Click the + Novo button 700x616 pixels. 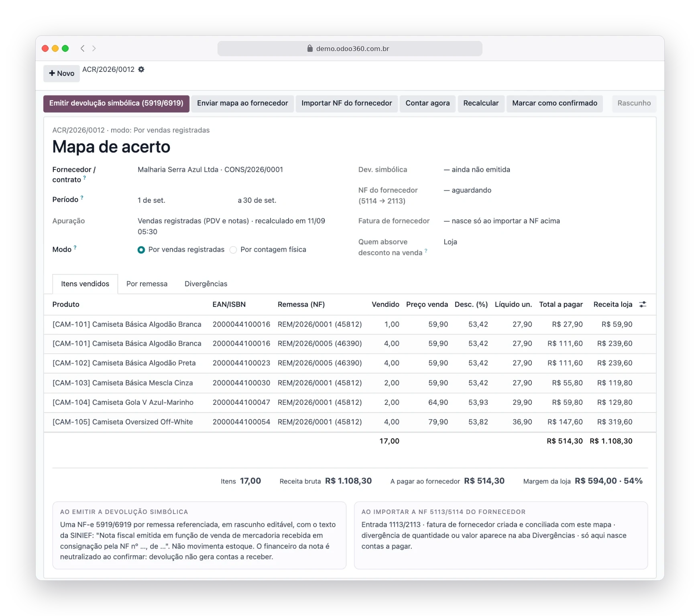click(61, 73)
